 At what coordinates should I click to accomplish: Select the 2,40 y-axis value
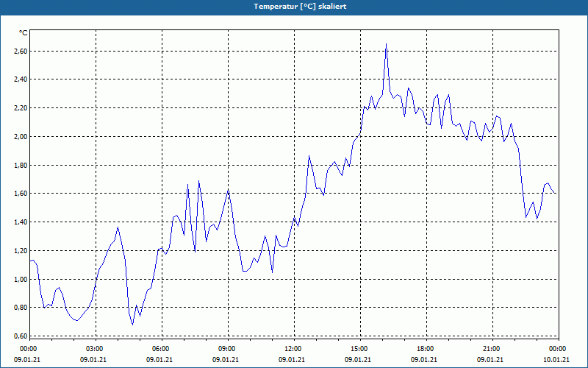(x=21, y=79)
